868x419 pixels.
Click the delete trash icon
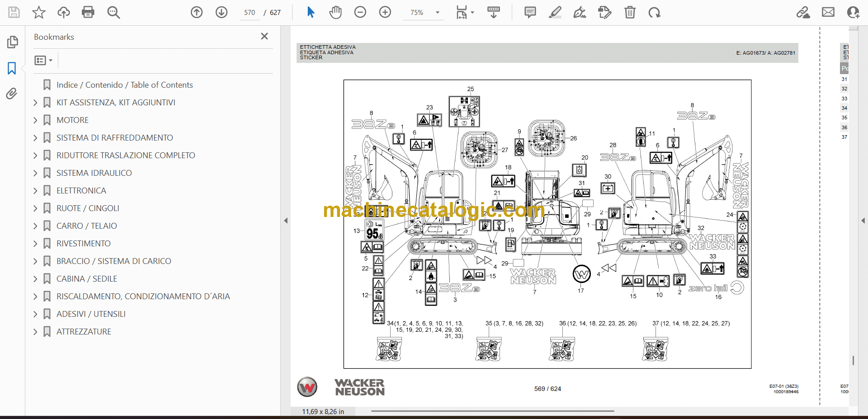[630, 12]
